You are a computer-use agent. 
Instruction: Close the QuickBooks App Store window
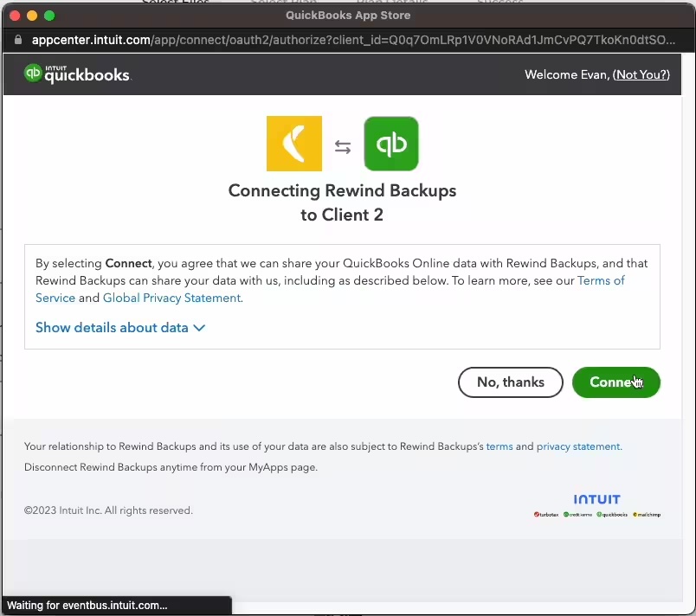tap(15, 16)
